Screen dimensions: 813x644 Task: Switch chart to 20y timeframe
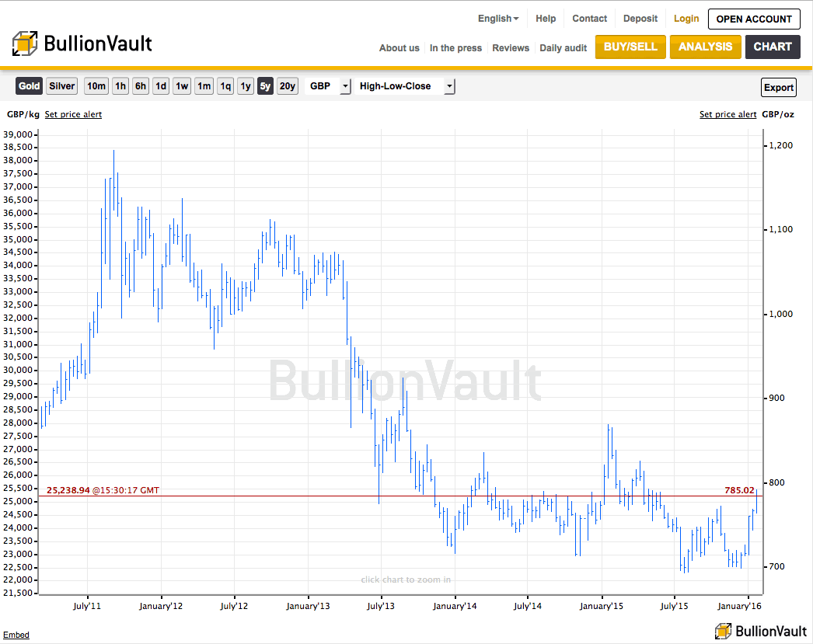pyautogui.click(x=288, y=86)
